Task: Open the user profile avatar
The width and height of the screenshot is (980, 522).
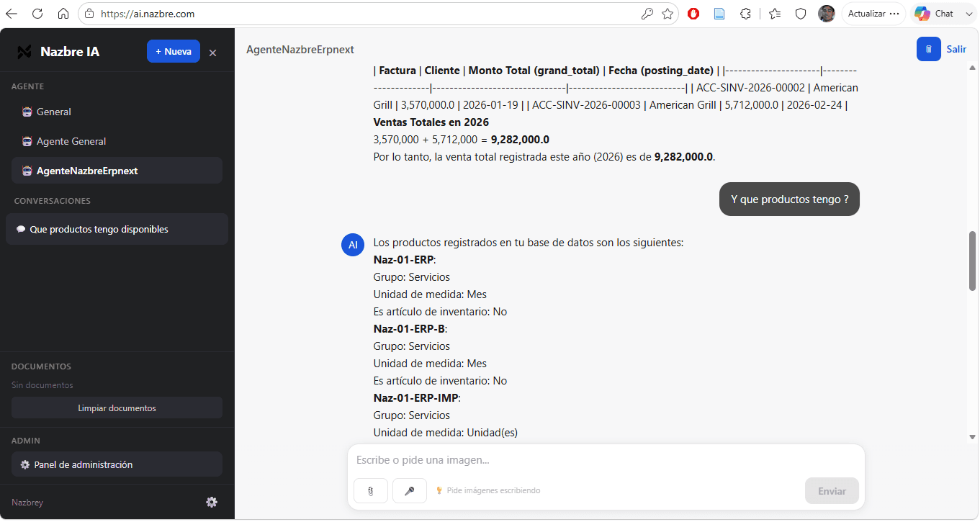Action: [x=827, y=14]
